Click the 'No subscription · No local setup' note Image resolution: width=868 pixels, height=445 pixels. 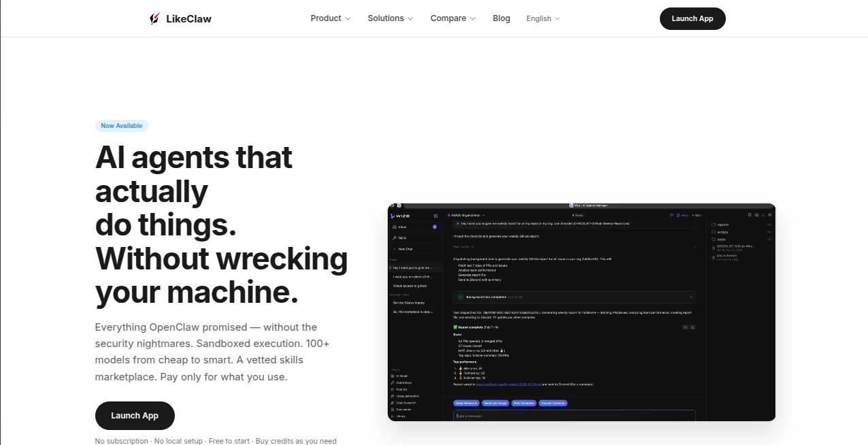pos(216,441)
